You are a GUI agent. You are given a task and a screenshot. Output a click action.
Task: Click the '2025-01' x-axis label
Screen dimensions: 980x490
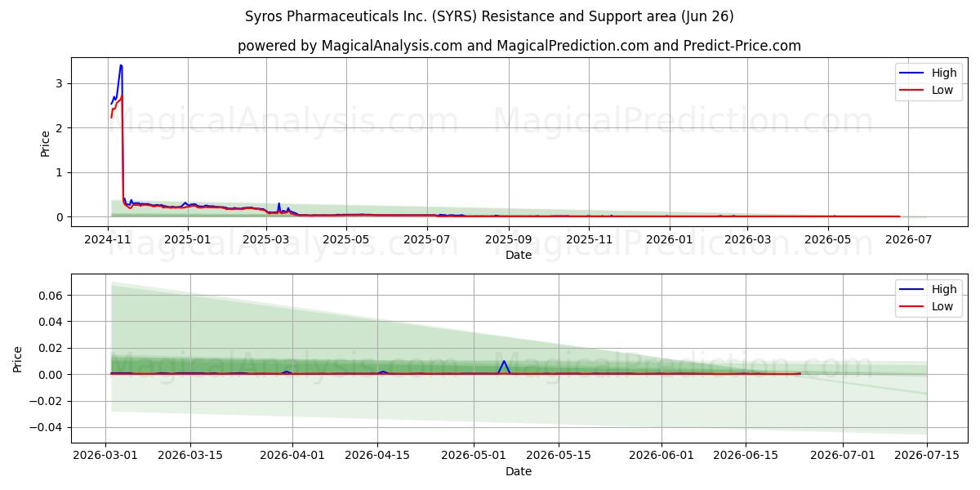click(x=188, y=239)
